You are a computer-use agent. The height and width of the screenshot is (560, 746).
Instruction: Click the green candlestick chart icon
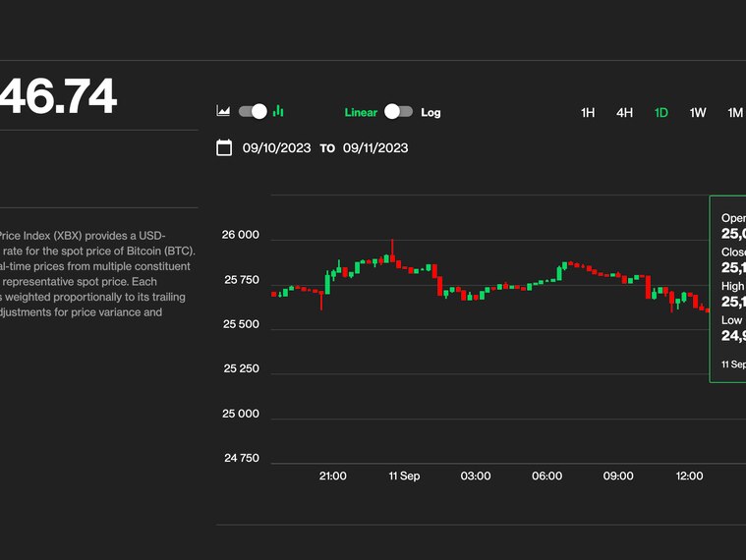point(278,112)
